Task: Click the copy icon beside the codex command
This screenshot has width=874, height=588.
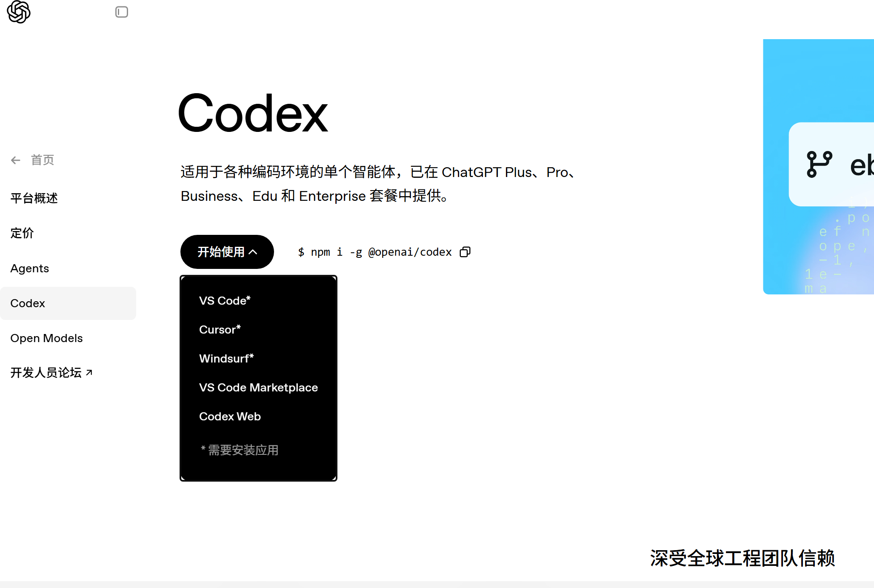Action: click(x=465, y=252)
